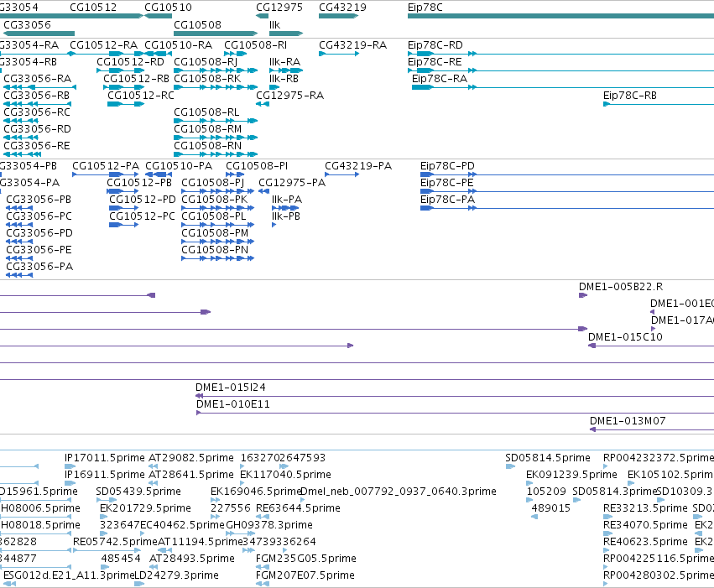Image resolution: width=714 pixels, height=588 pixels.
Task: Click protein Eip78C-PE
Action: tap(447, 183)
